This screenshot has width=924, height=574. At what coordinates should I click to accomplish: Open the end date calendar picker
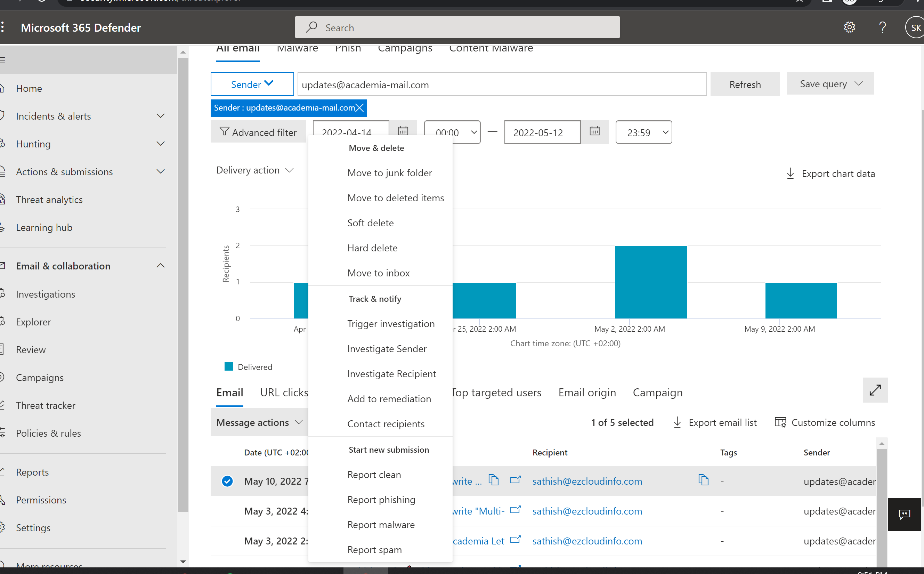594,132
